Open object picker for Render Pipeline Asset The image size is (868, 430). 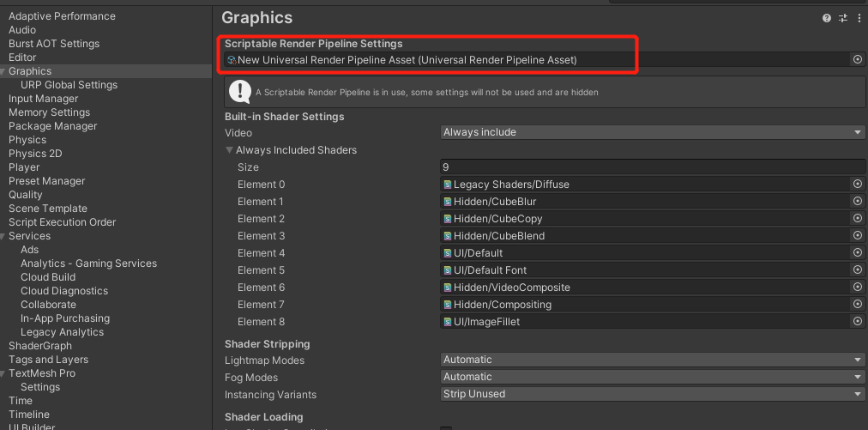[858, 59]
